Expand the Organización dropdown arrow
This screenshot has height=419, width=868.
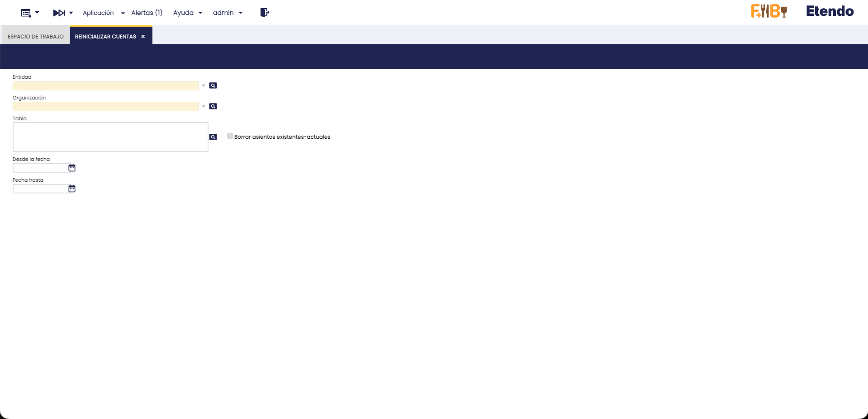(x=204, y=106)
